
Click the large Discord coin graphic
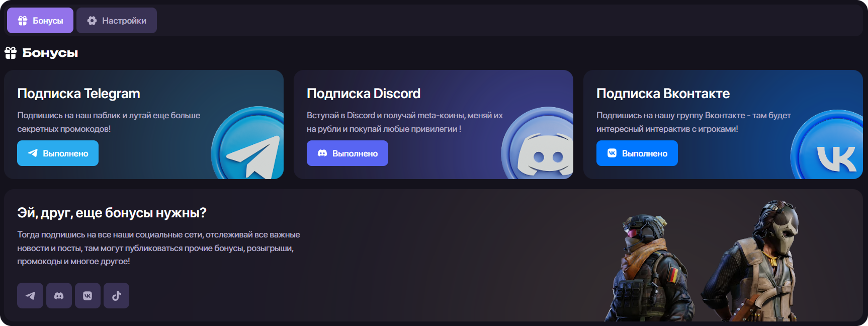538,143
